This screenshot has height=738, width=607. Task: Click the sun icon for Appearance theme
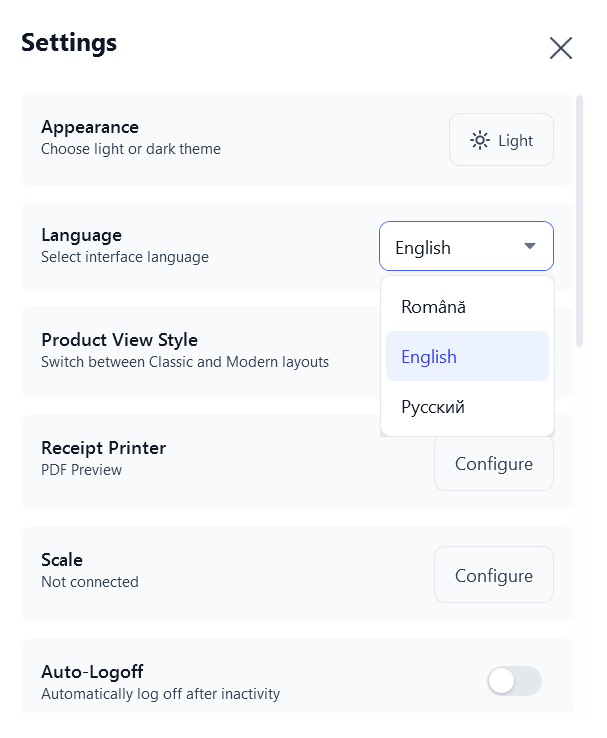pos(480,140)
